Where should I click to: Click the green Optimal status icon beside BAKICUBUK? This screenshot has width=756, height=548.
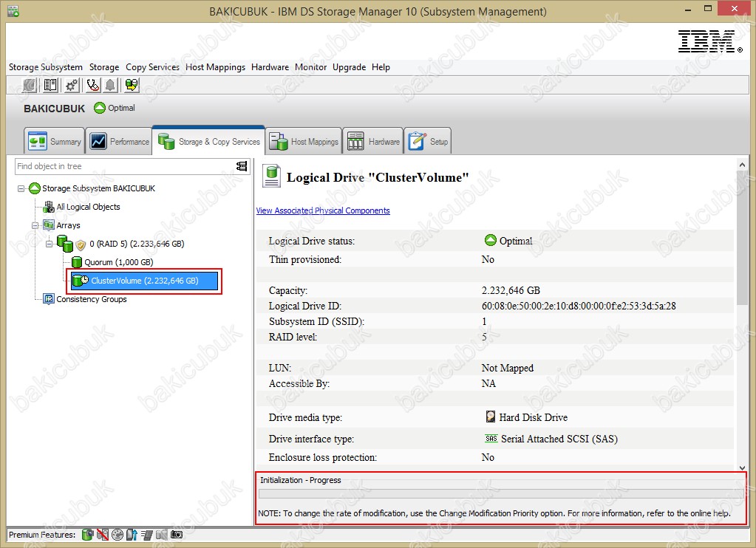coord(99,108)
